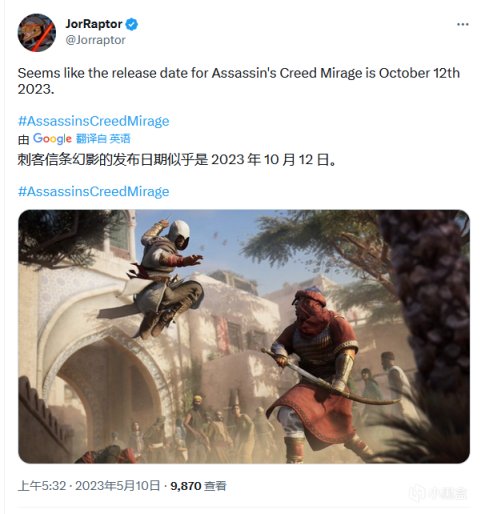Open the hashtag #AssassinsCreedMirage under the English text
Viewport: 481px width, 514px height.
94,121
